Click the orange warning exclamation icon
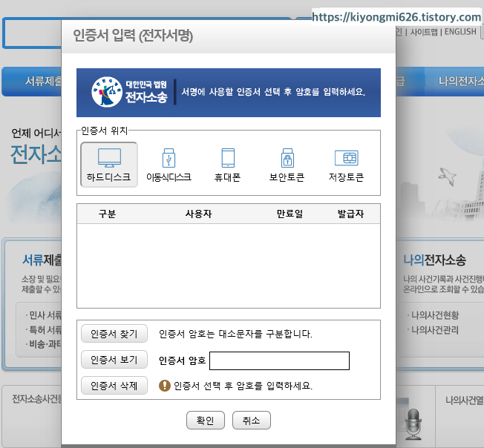484x448 pixels. tap(165, 386)
